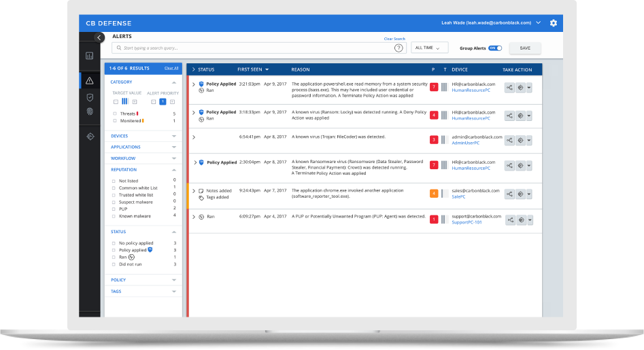This screenshot has height=350, width=644.
Task: Expand the powershell.exe alert row chevron
Action: pos(193,84)
